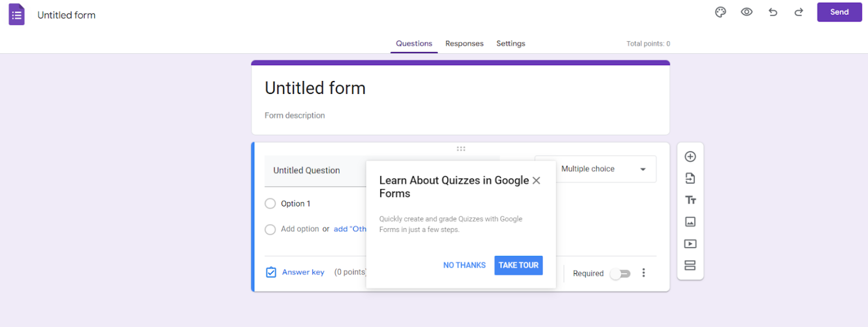
Task: Redo the last change
Action: (x=798, y=12)
